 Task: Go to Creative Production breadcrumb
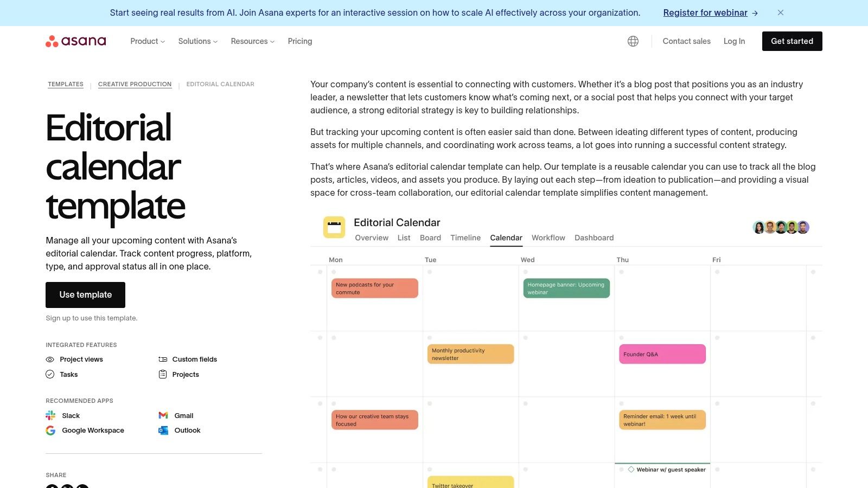coord(135,84)
